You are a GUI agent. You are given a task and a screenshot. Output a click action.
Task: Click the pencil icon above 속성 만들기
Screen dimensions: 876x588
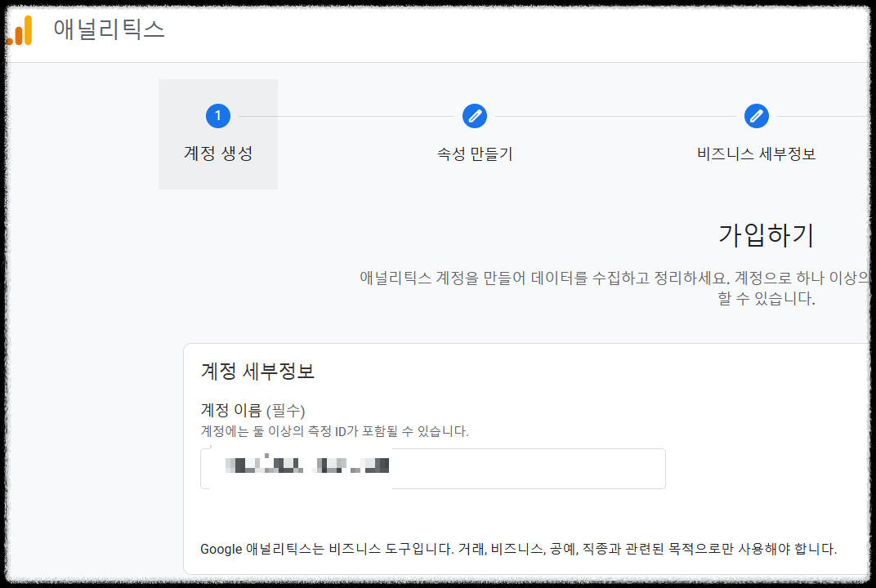tap(474, 116)
